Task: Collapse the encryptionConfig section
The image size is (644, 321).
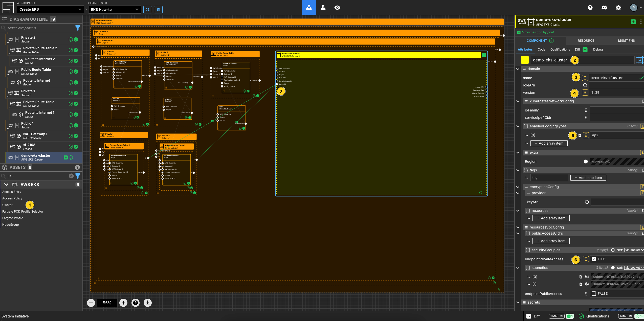Action: 518,187
